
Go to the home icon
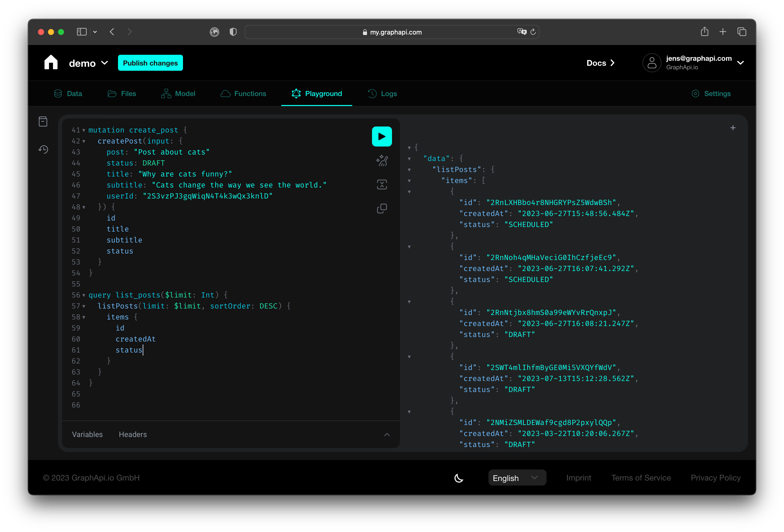51,62
